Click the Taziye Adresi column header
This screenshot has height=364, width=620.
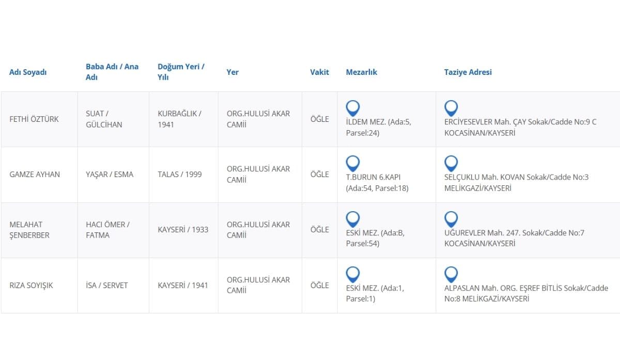pos(468,72)
